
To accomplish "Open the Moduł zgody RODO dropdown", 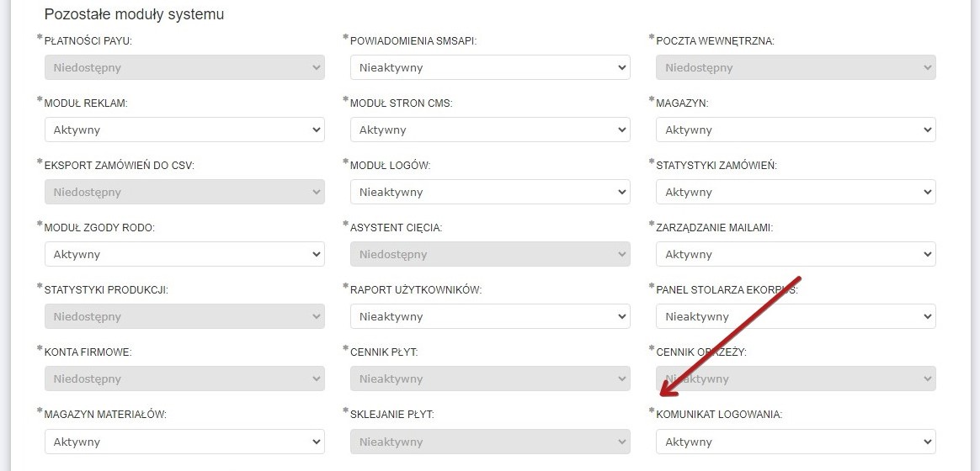I will (184, 254).
